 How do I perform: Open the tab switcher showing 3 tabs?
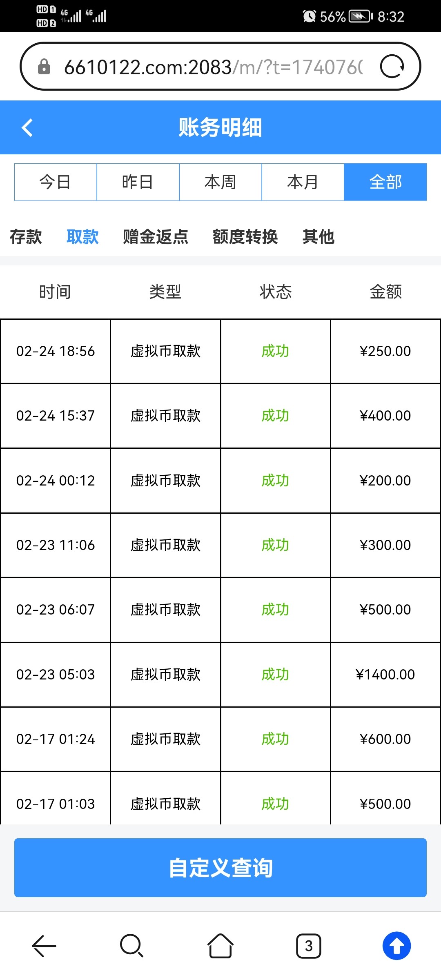[x=308, y=946]
